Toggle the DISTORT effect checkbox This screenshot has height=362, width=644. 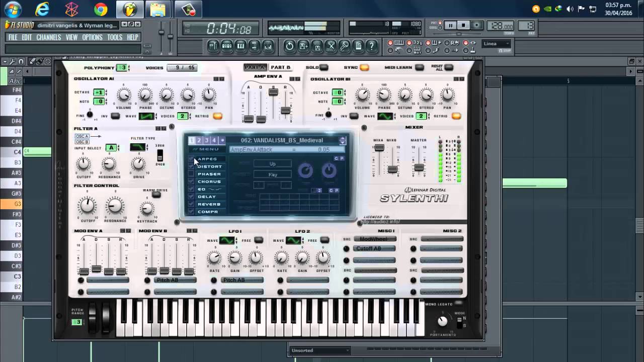pyautogui.click(x=191, y=166)
